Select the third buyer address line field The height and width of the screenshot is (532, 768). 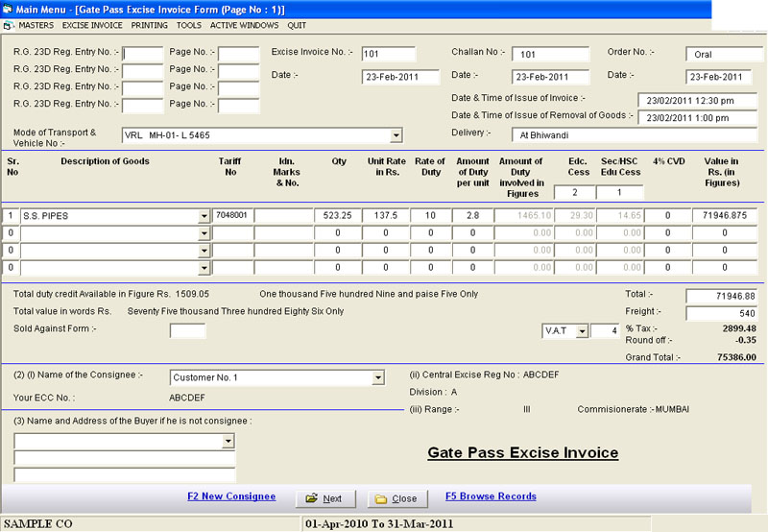[125, 475]
